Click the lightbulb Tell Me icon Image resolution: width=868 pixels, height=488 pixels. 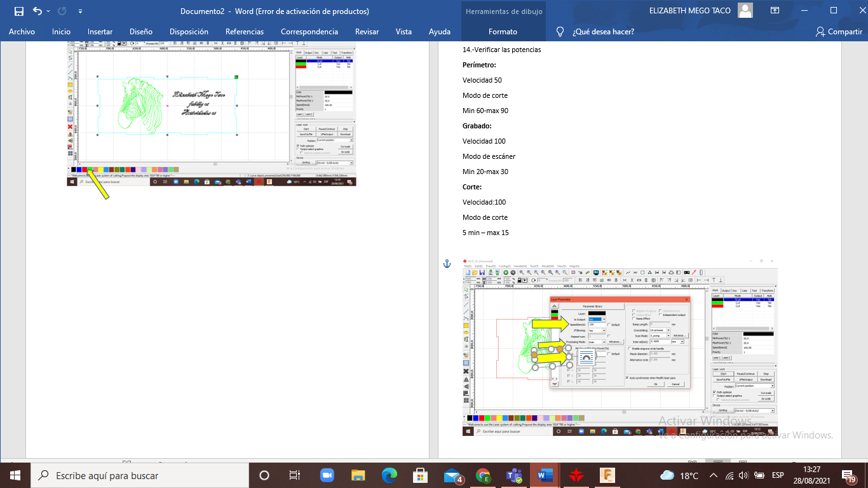click(560, 32)
